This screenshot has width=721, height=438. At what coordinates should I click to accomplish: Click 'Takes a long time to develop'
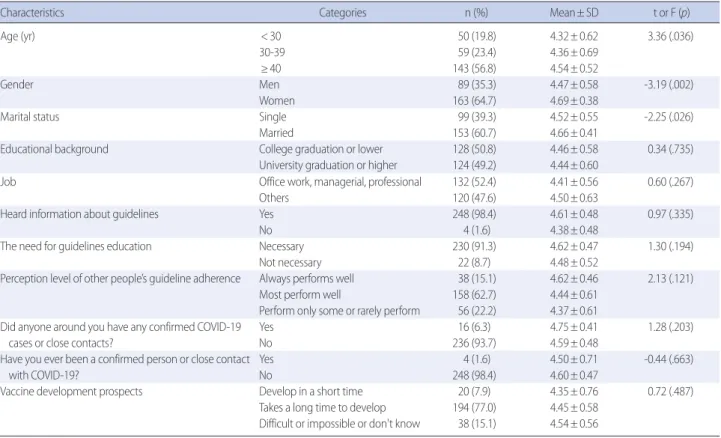322,408
